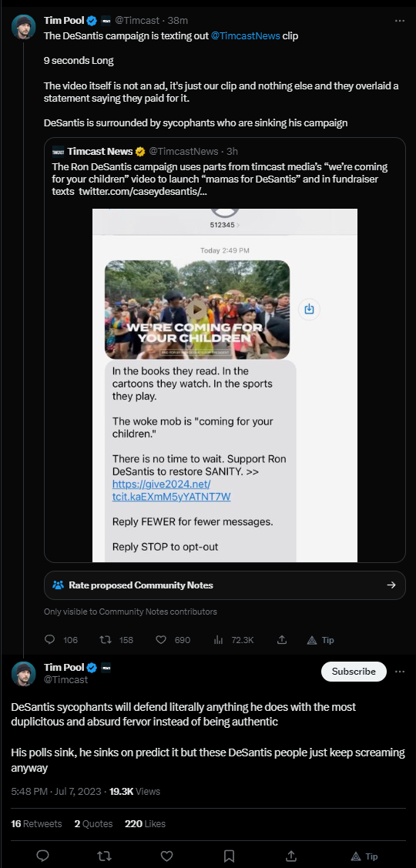Click the share icon next to 72.3K views
This screenshot has height=868, width=416.
click(281, 640)
